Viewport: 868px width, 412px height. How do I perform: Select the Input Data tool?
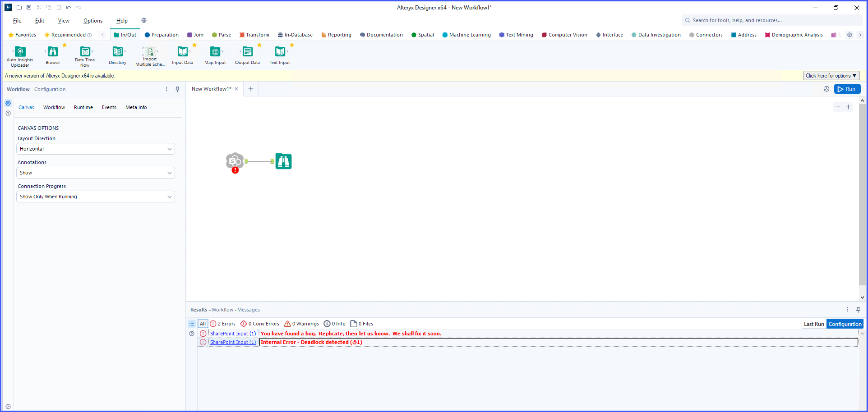coord(182,56)
